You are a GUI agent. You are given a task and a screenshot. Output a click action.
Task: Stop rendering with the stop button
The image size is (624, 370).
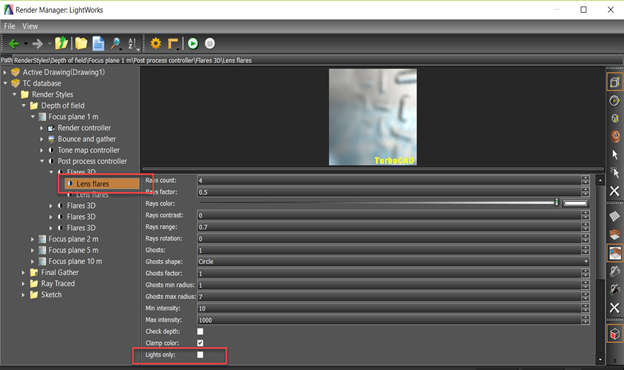(210, 43)
